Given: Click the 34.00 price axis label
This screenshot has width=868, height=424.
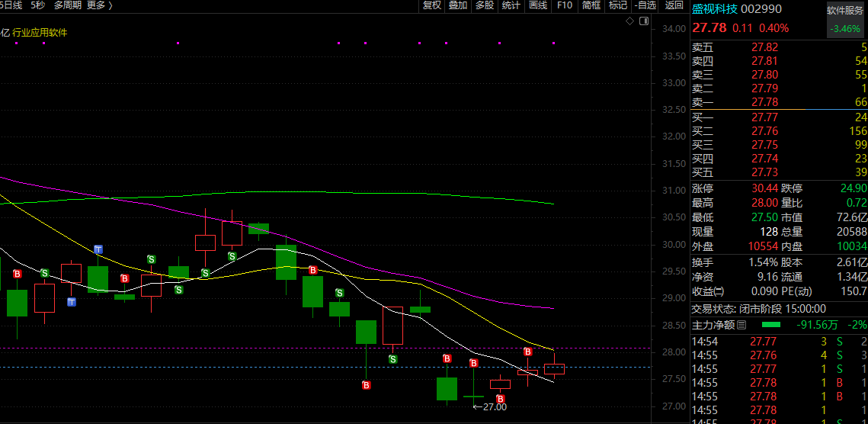Looking at the screenshot, I should (x=673, y=29).
